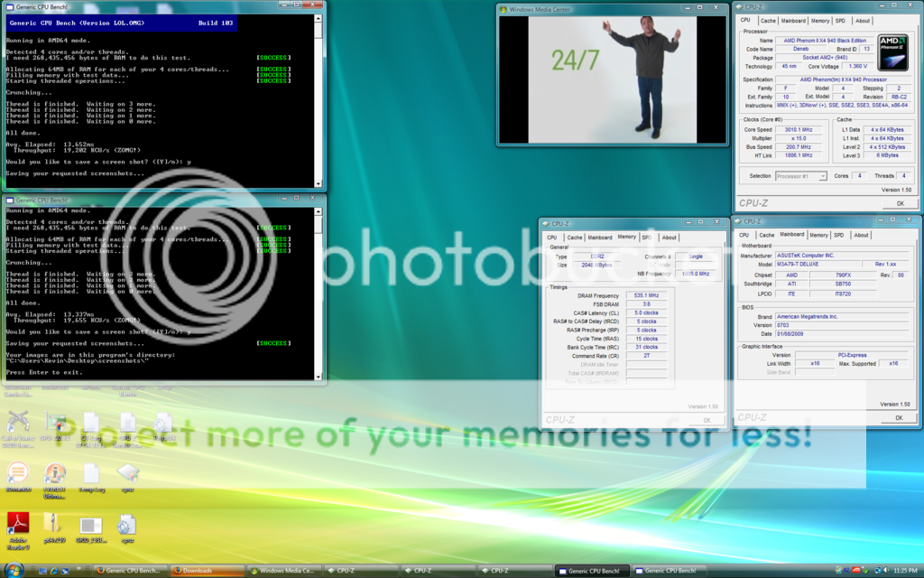Click AMD Phenom II logo in CPU-Z
Screen dimensions: 924x578
tap(893, 53)
